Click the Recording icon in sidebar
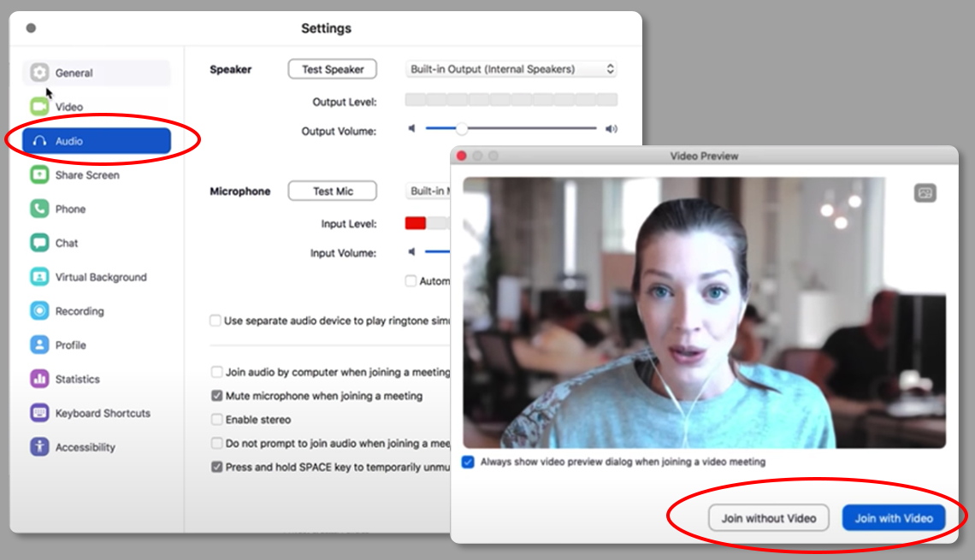The height and width of the screenshot is (560, 975). pyautogui.click(x=39, y=311)
